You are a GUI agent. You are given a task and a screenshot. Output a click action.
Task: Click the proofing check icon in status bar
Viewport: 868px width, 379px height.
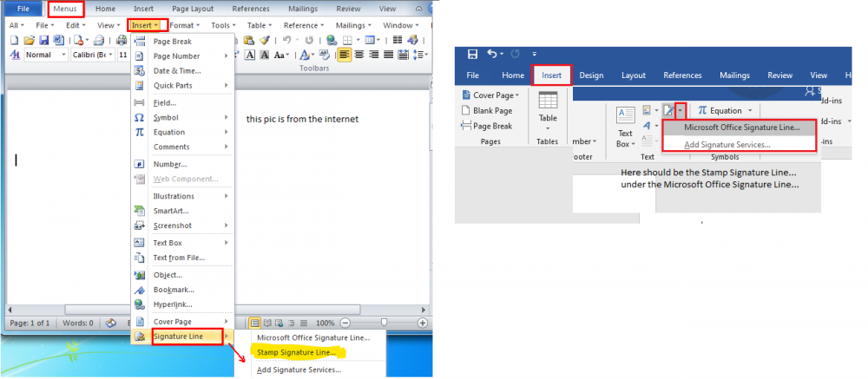point(111,323)
